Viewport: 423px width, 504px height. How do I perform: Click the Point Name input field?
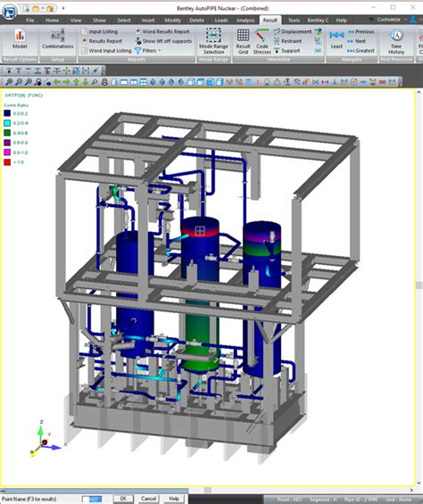[x=92, y=499]
